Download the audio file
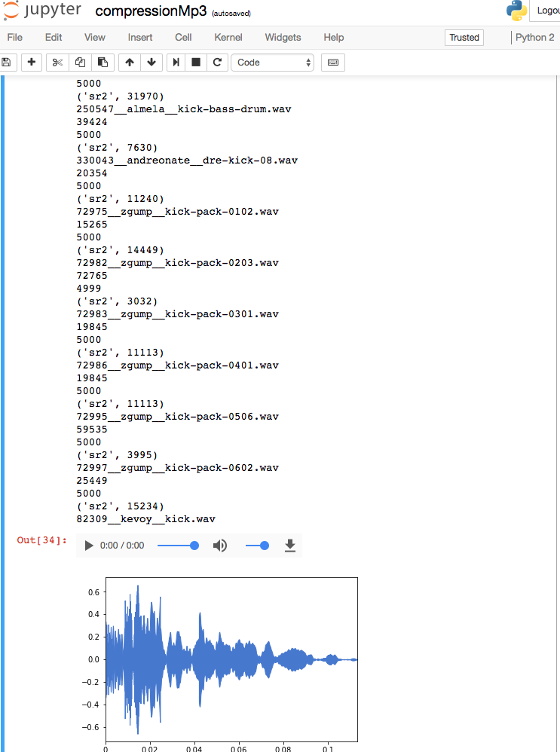 point(290,546)
